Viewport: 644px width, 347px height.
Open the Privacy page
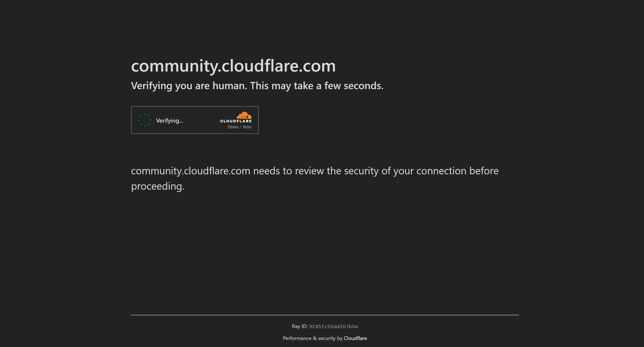pos(233,126)
